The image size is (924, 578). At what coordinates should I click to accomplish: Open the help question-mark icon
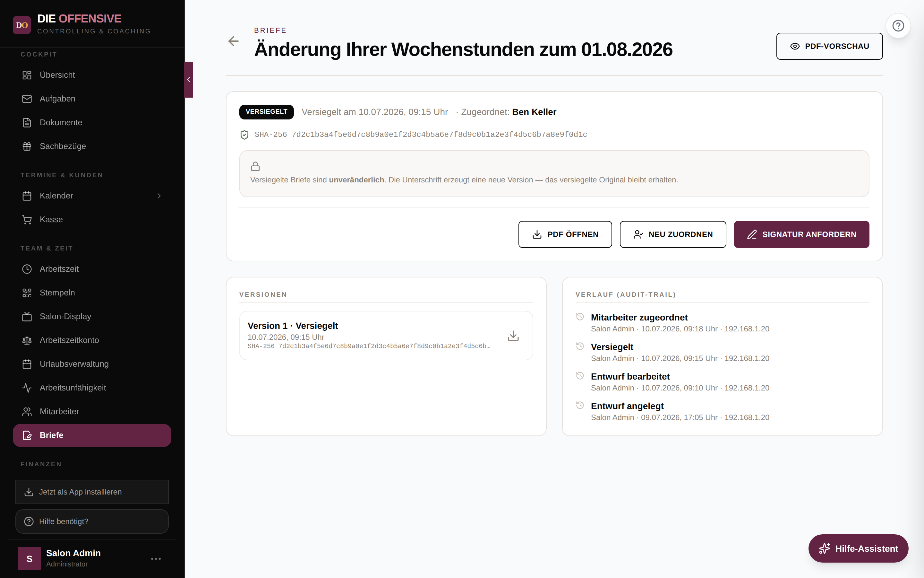tap(898, 26)
